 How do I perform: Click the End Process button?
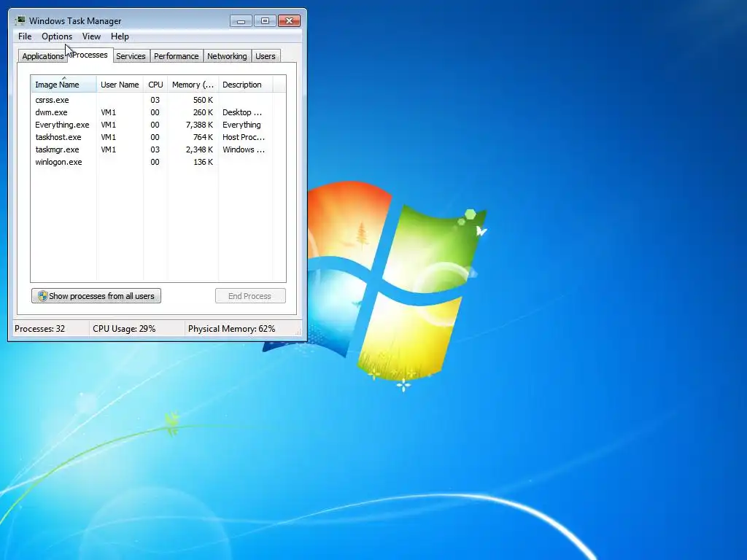(x=250, y=296)
